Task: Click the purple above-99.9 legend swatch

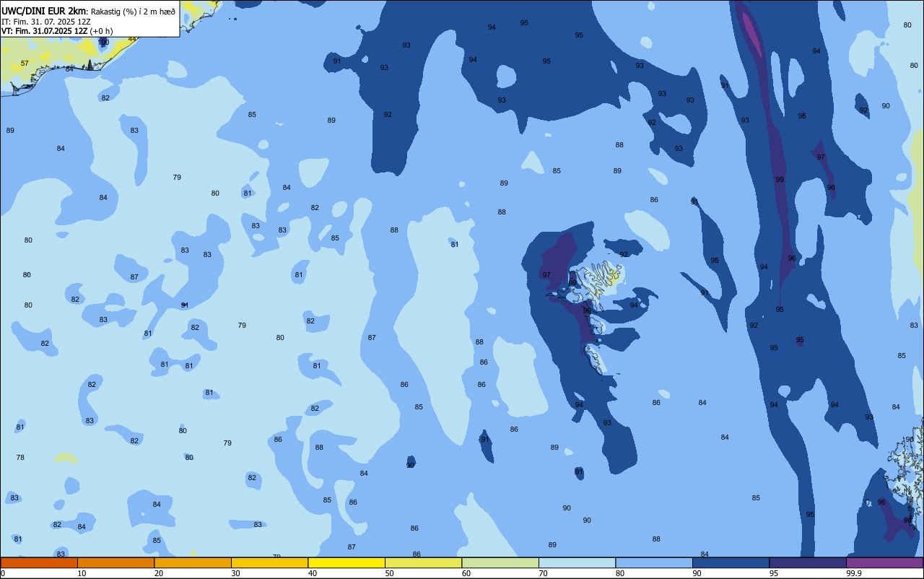Action: pos(884,562)
